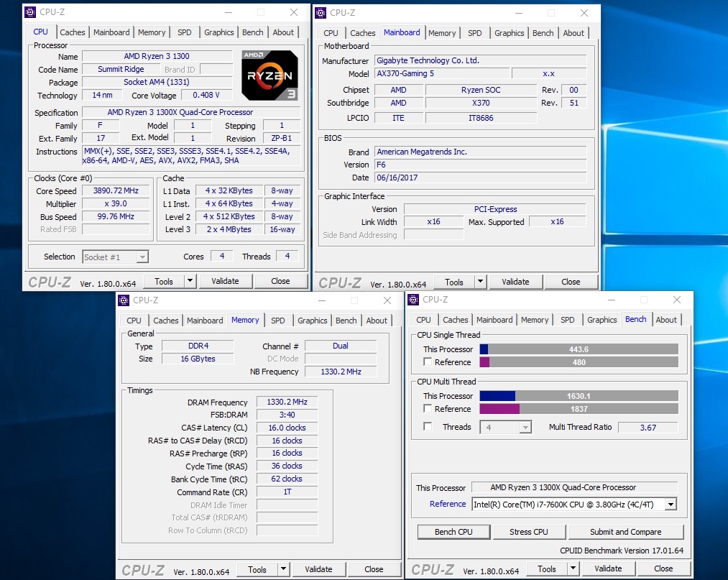This screenshot has width=728, height=580.
Task: Click the Multi Thread Ratio value 3.67
Action: point(648,428)
